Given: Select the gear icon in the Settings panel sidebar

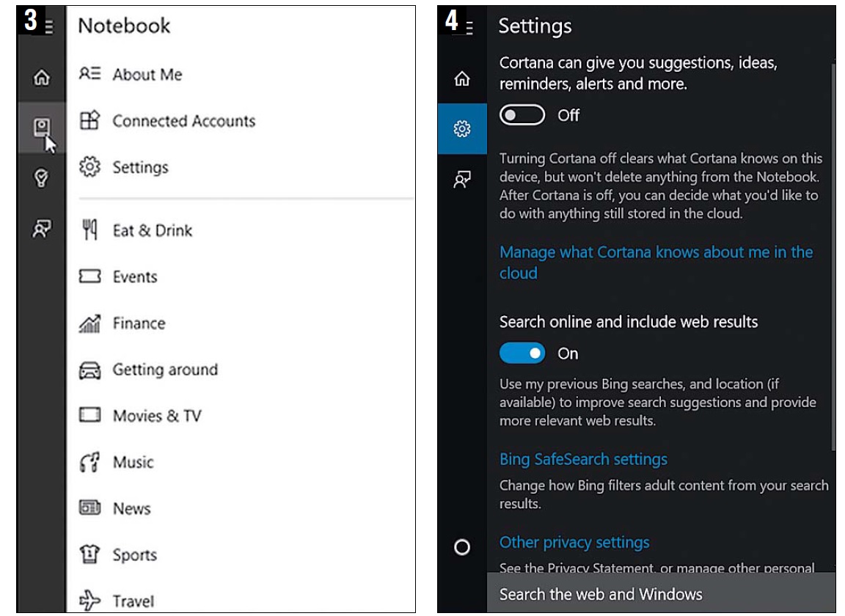Looking at the screenshot, I should point(462,129).
